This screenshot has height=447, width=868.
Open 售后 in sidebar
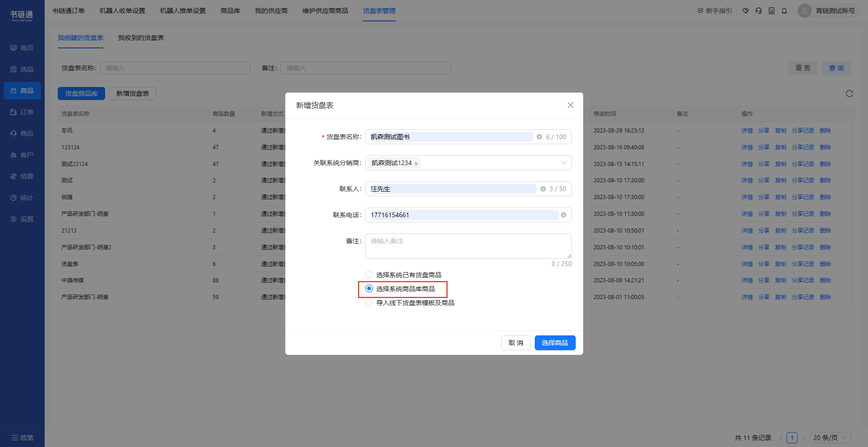pyautogui.click(x=22, y=133)
